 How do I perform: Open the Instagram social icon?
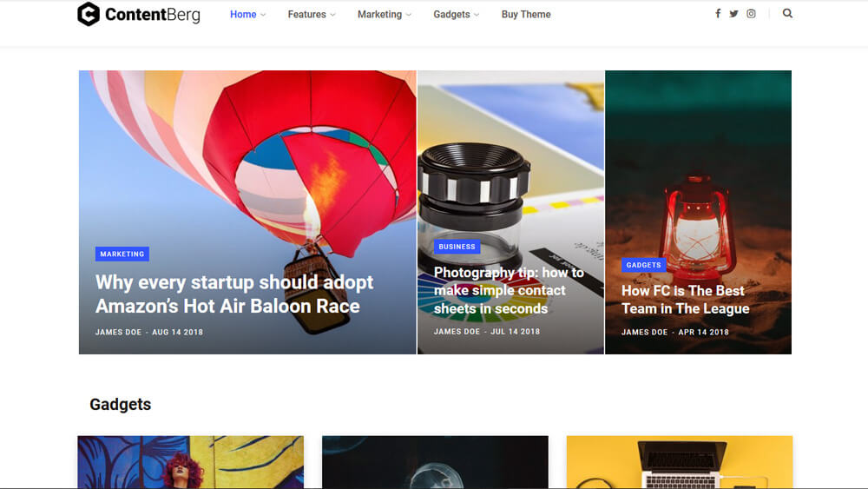pyautogui.click(x=751, y=14)
